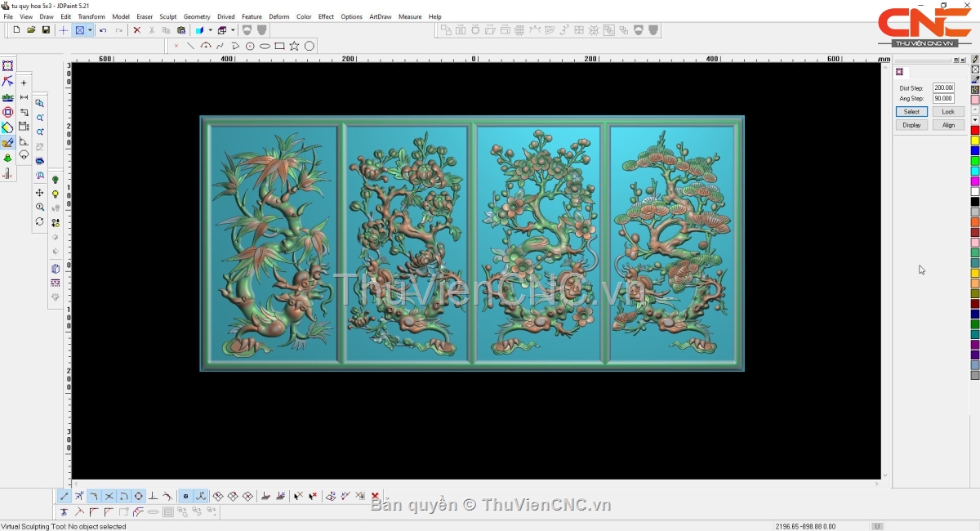980x531 pixels.
Task: Click the red X delete icon
Action: 136,30
